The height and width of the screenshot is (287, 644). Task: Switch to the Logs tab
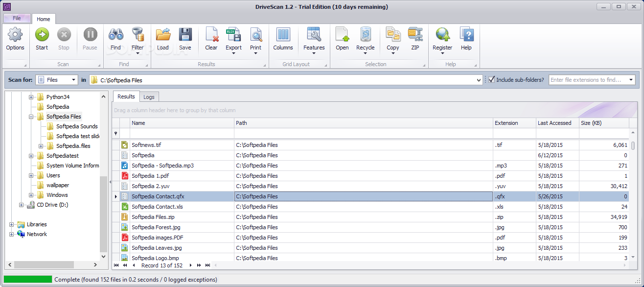pyautogui.click(x=149, y=97)
